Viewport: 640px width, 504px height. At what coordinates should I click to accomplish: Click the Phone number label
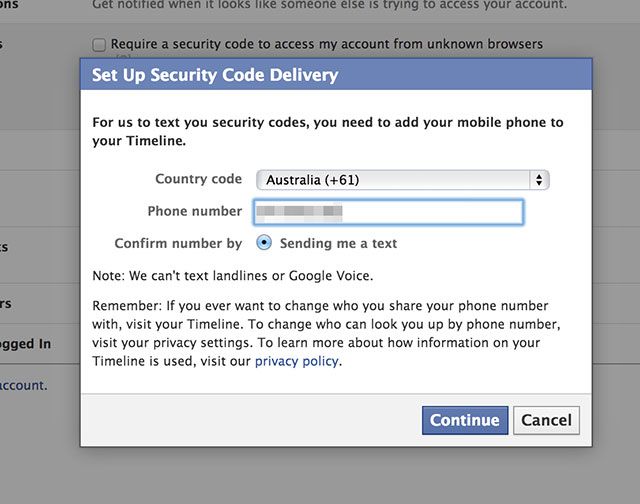(x=194, y=211)
